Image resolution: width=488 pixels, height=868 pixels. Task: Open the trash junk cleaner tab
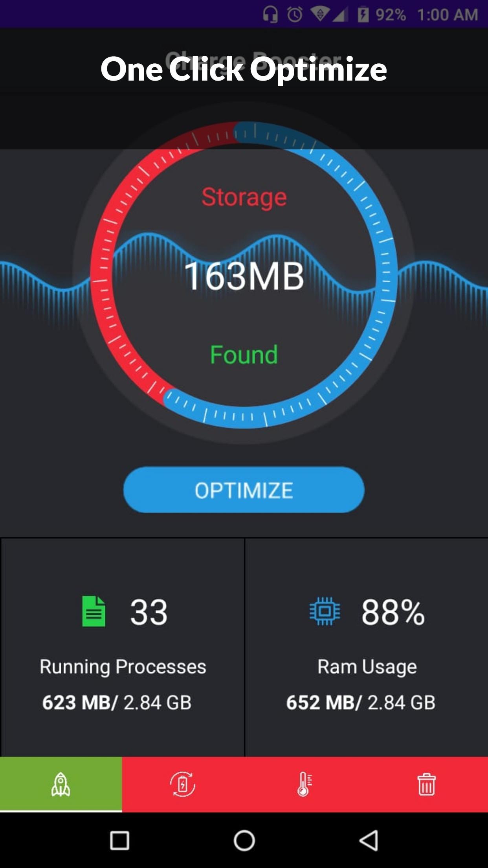coord(426,784)
